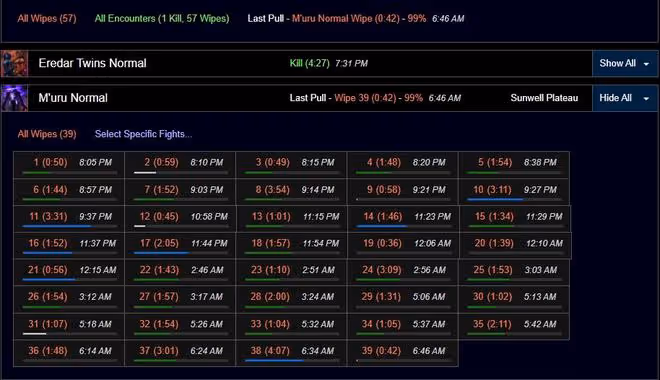This screenshot has width=660, height=380.
Task: Open All Encounters (1 Kill, 57 Wipes)
Action: coord(162,19)
